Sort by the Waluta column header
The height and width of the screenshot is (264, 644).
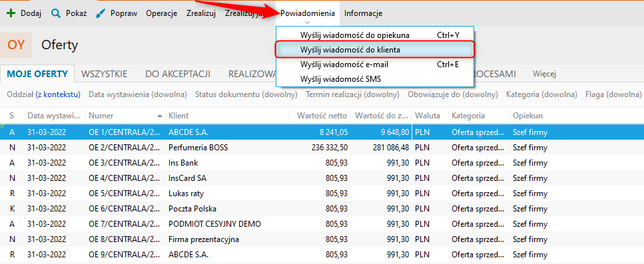click(x=430, y=116)
